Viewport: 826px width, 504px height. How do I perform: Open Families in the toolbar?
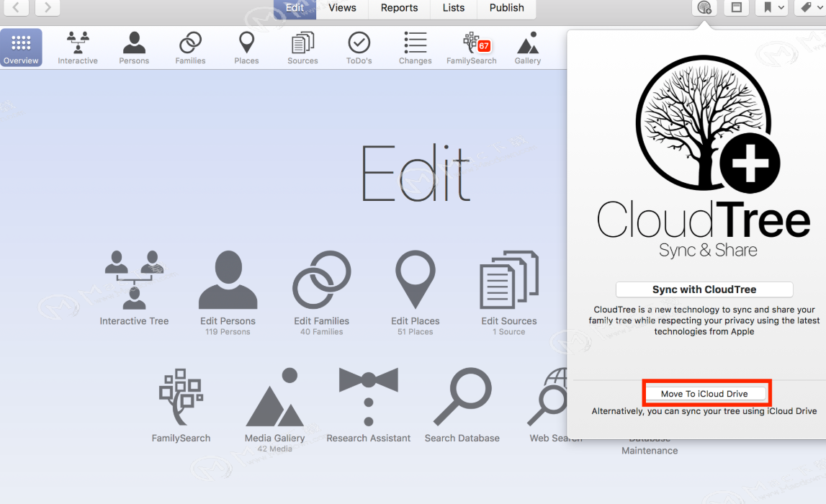[190, 48]
